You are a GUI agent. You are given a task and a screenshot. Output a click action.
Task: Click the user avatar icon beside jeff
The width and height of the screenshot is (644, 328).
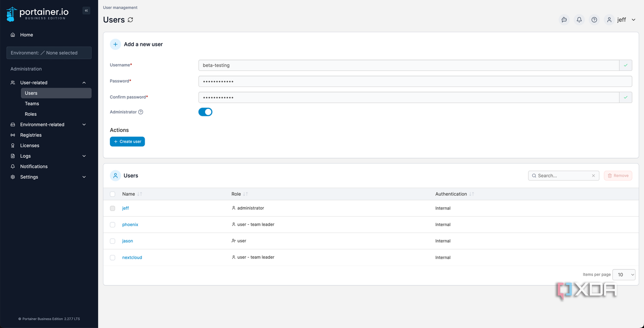point(609,20)
